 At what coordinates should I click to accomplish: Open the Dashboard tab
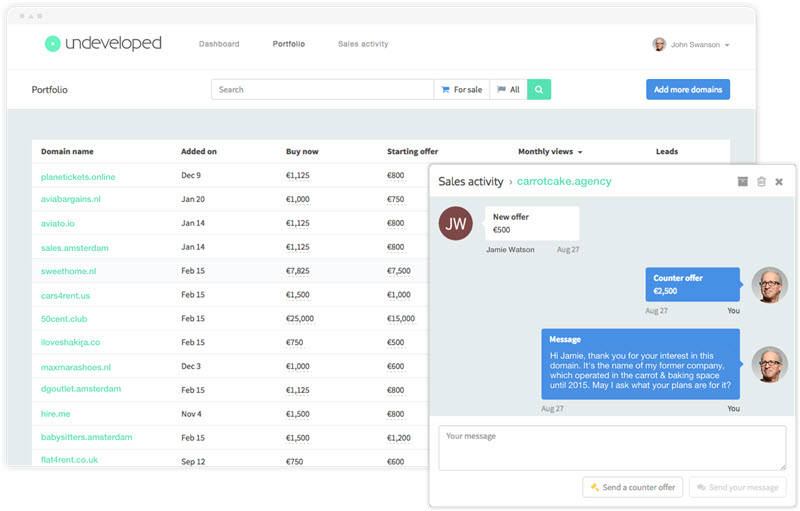point(219,44)
